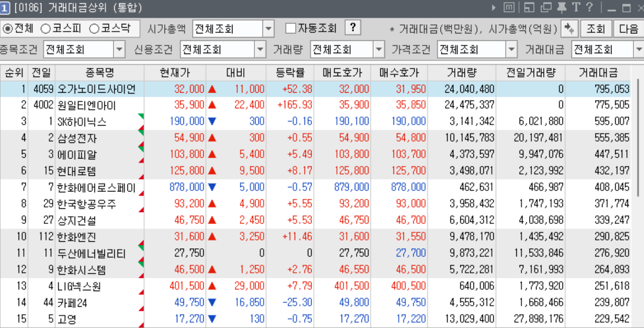Click the two-arrows icon button beside 조회
The width and height of the screenshot is (644, 328).
tap(569, 29)
